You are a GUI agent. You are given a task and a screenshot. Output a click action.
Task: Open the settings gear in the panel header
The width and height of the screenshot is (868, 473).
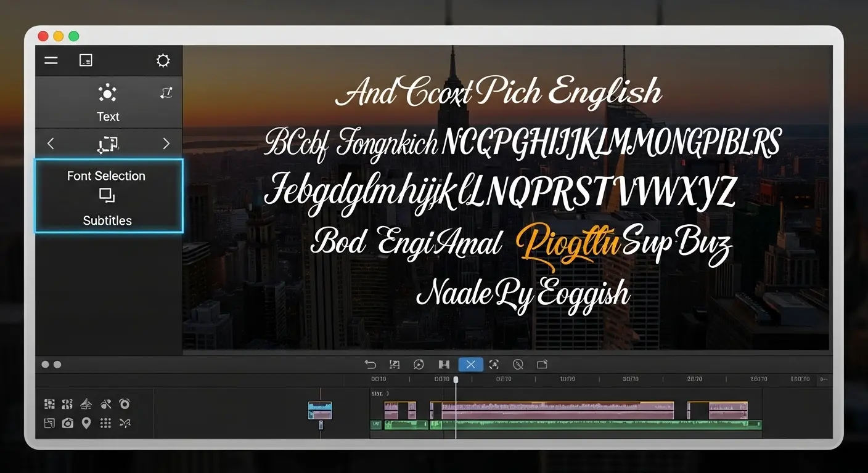(163, 60)
